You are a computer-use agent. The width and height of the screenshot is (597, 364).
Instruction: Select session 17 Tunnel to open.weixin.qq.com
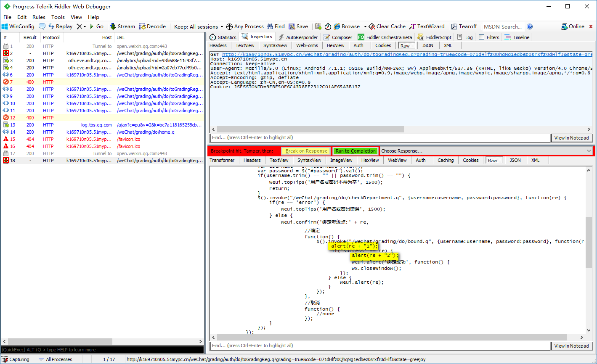click(x=102, y=153)
